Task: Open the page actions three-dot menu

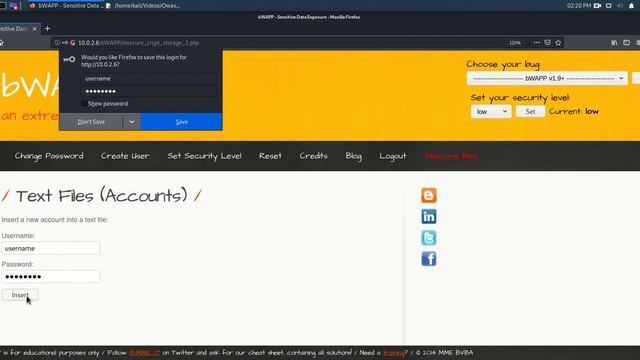Action: point(536,42)
